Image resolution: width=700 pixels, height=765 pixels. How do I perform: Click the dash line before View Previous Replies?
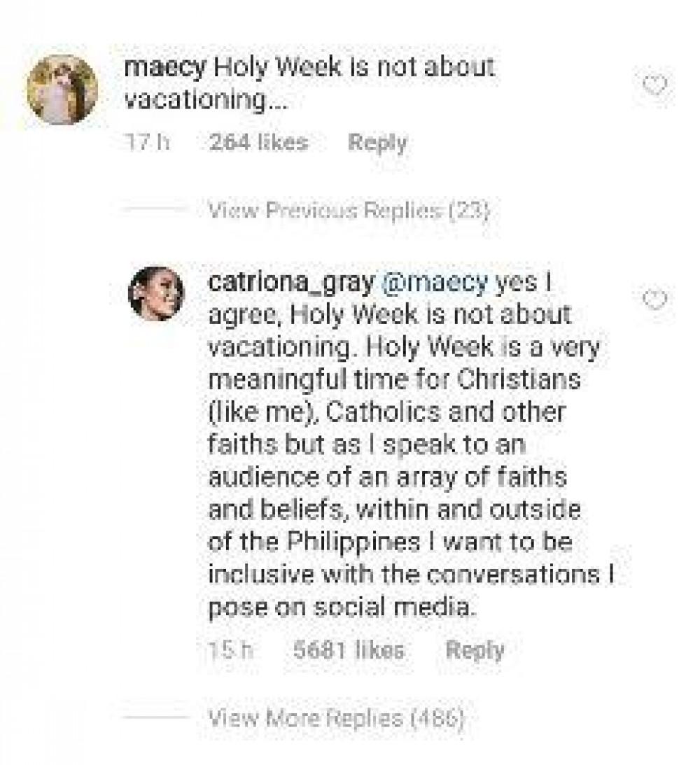click(x=155, y=210)
